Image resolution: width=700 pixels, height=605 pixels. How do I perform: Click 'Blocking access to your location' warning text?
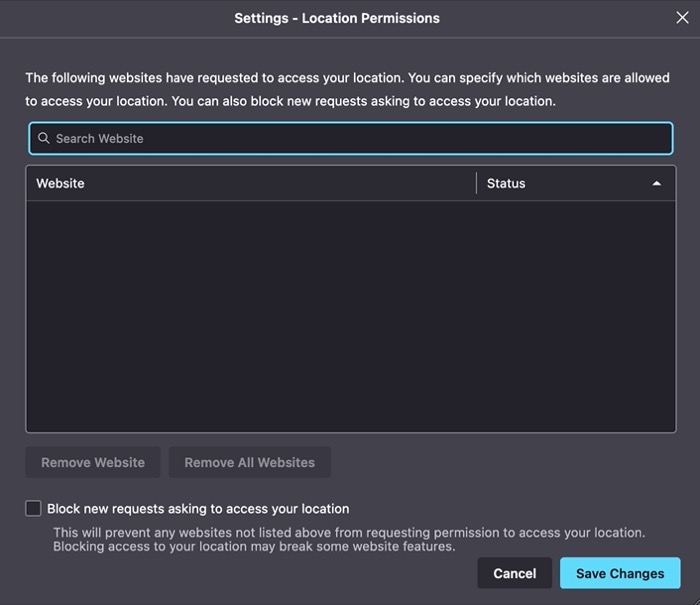click(x=254, y=547)
